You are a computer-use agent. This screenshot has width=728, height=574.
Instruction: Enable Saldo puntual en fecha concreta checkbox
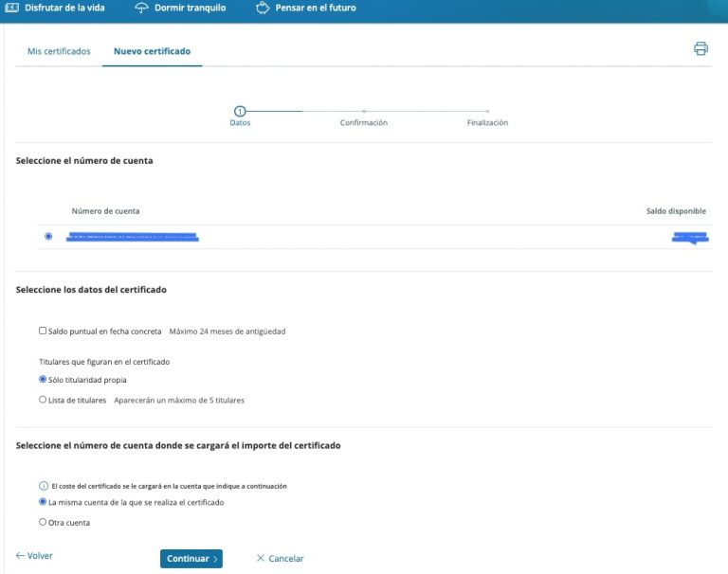pyautogui.click(x=43, y=331)
